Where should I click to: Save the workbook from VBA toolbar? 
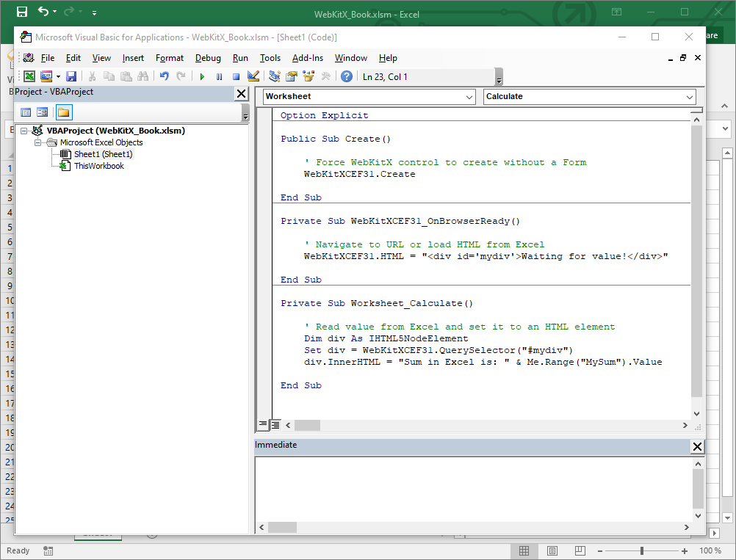pyautogui.click(x=71, y=76)
